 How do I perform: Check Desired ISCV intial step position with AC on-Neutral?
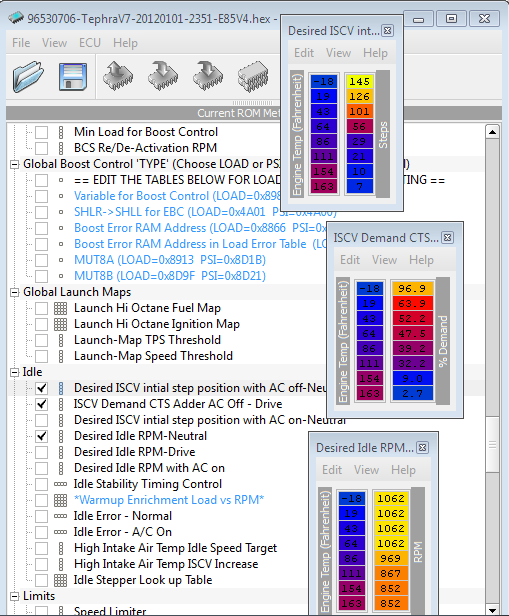(42, 420)
